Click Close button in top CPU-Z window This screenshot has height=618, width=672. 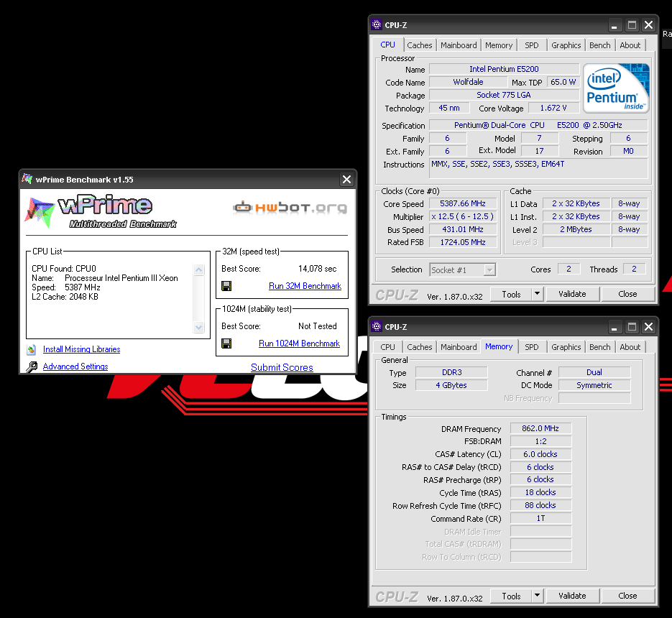coord(628,294)
